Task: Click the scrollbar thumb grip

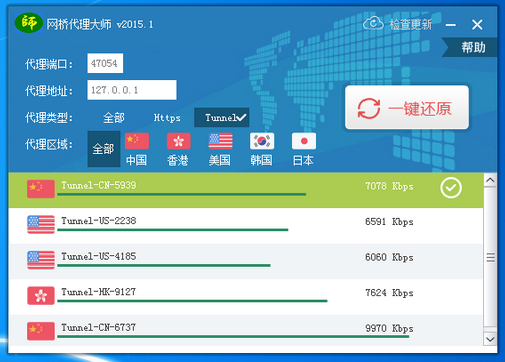Action: 490,257
